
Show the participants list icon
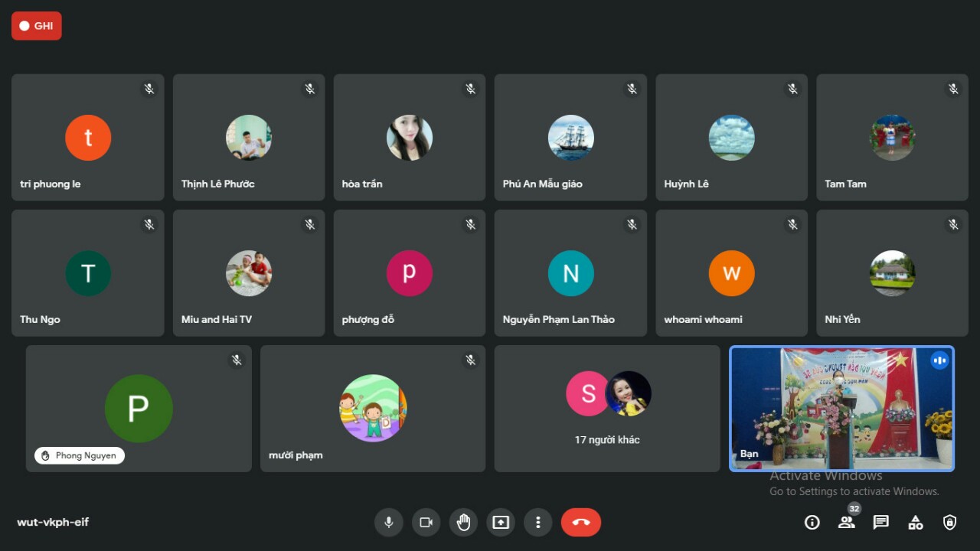846,523
